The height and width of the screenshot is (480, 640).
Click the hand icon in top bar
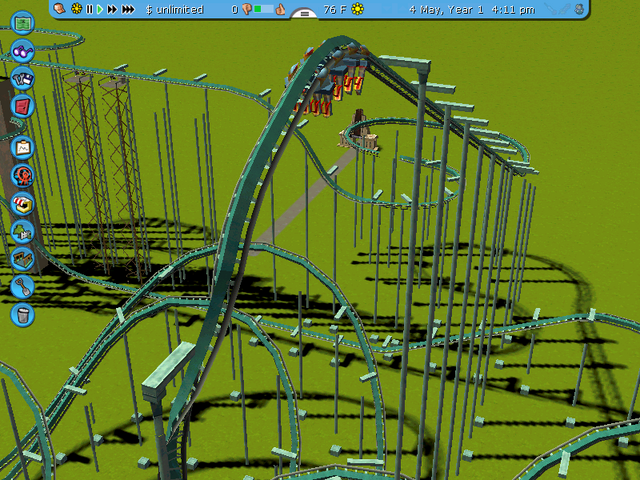[60, 9]
